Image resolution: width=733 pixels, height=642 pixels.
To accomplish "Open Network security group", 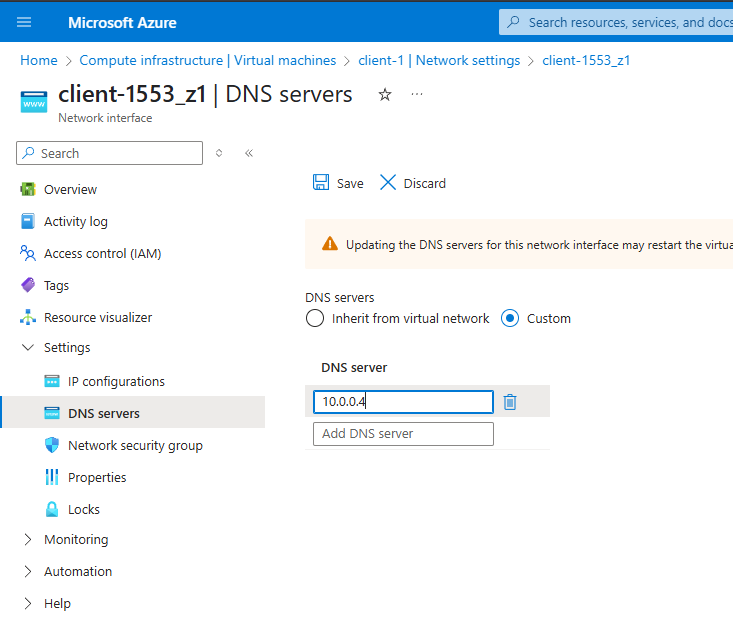I will coord(135,446).
